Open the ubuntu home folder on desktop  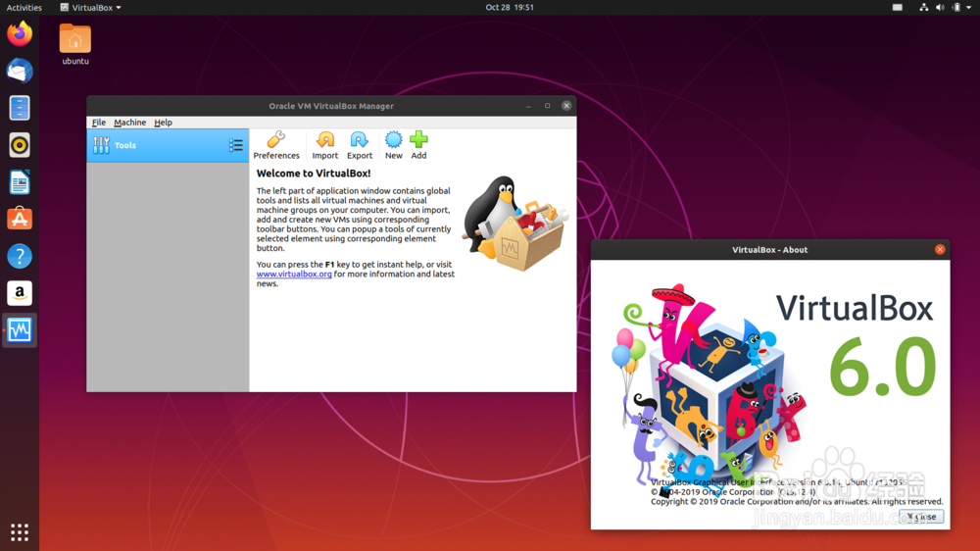coord(75,44)
